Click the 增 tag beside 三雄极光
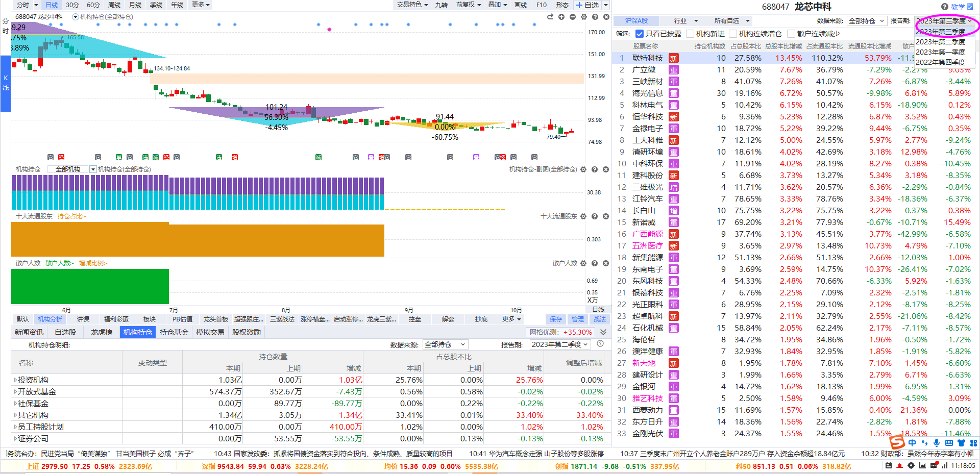980x474 pixels. [x=674, y=187]
